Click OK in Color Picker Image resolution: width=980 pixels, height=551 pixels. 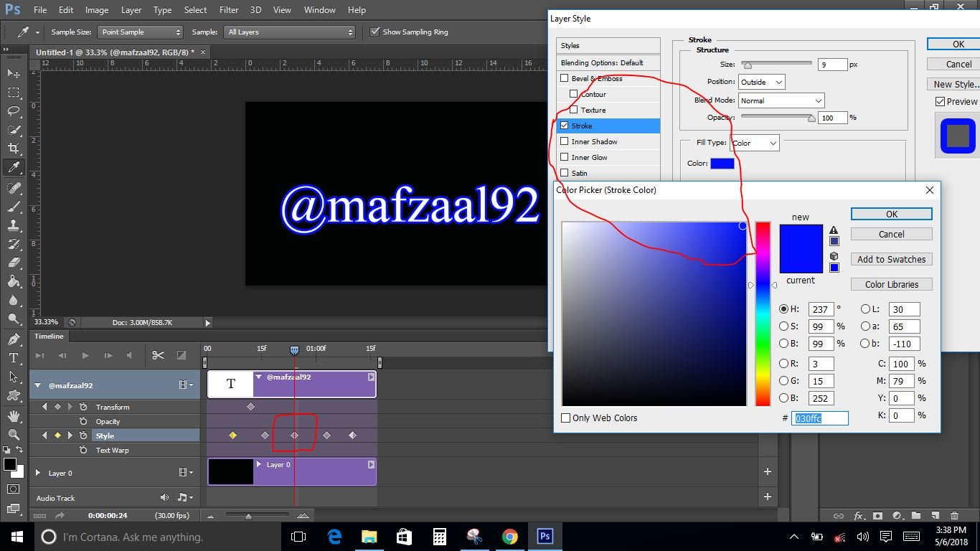point(892,214)
